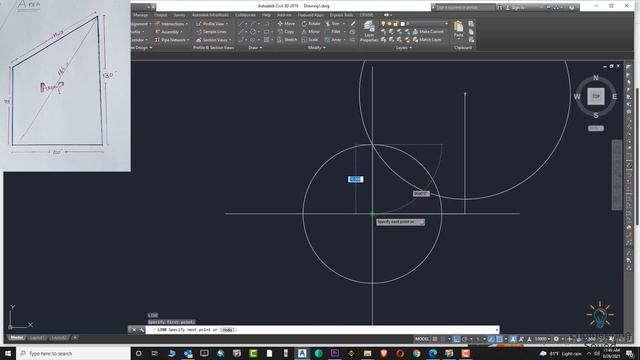This screenshot has width=640, height=360.
Task: Open the annotation scale dropdown in status bar
Action: [x=542, y=339]
